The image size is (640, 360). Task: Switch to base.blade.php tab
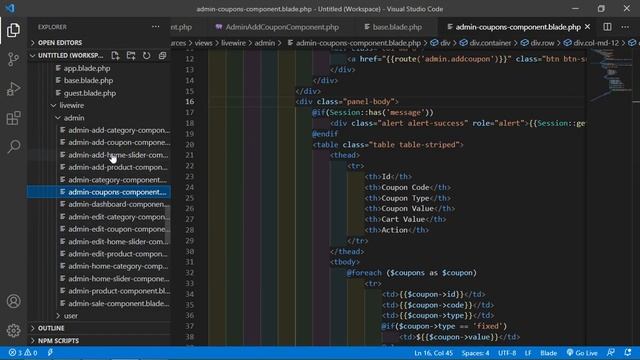[x=393, y=27]
